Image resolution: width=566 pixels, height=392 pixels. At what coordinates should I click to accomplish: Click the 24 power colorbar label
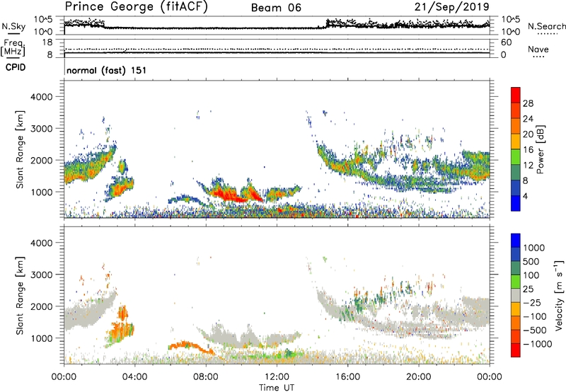point(528,119)
